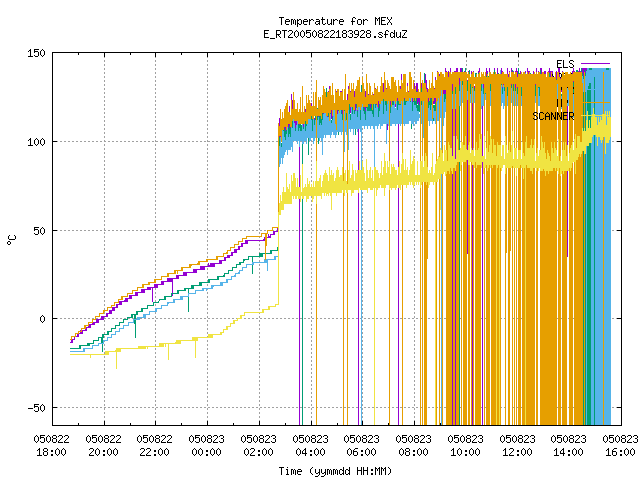
Task: Click x-axis tick label 050823 12:00
Action: pyautogui.click(x=518, y=446)
